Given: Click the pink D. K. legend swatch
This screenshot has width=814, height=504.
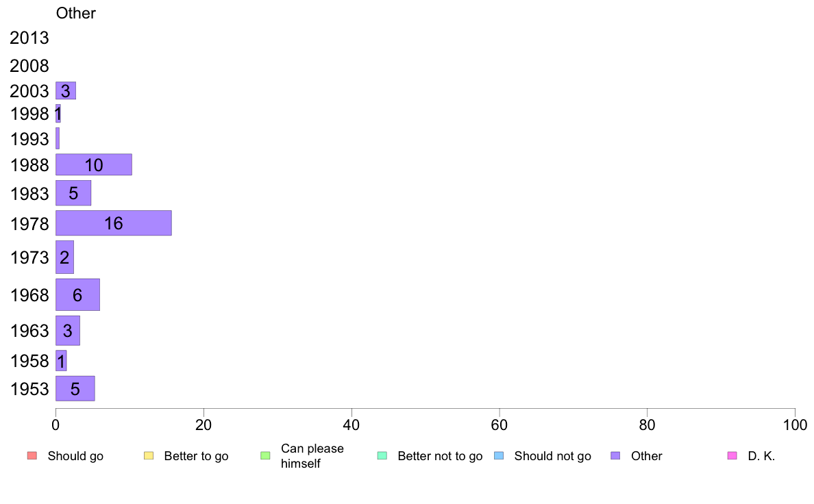Looking at the screenshot, I should pos(732,456).
